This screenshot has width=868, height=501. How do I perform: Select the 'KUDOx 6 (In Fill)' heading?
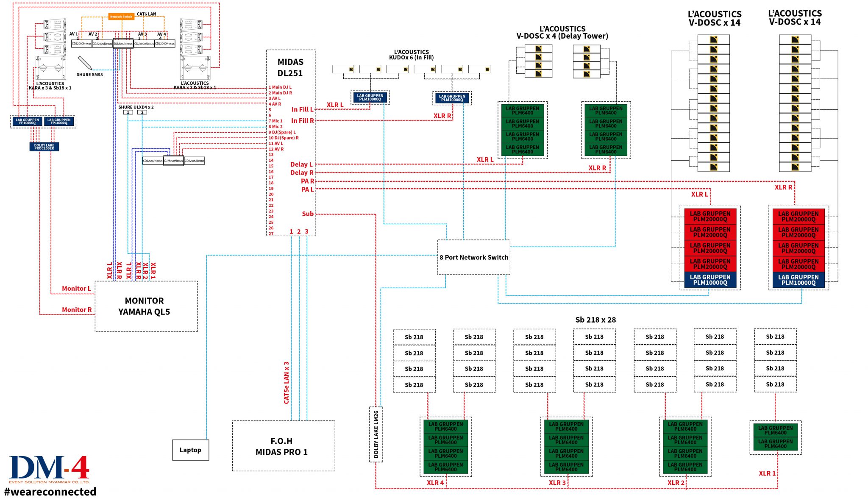(x=412, y=58)
